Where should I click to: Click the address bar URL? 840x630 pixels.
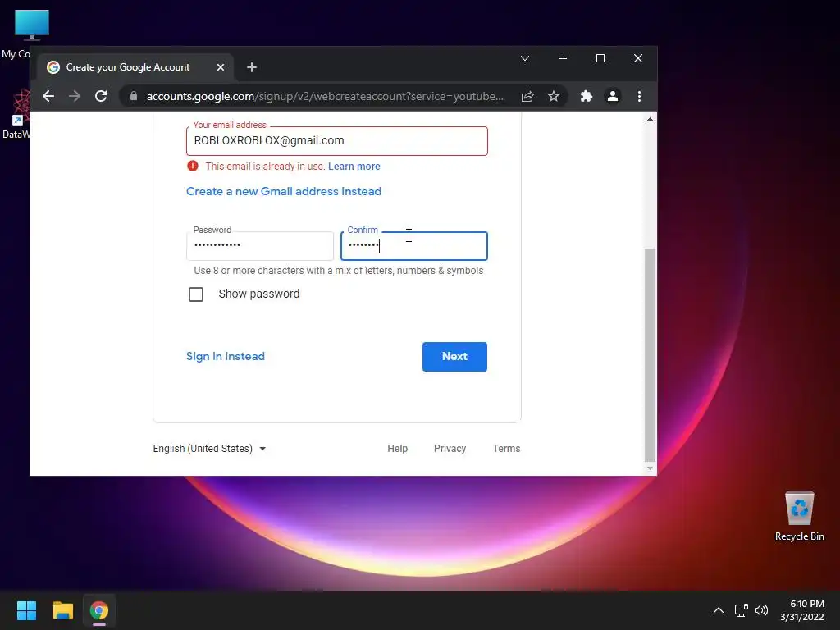[325, 97]
